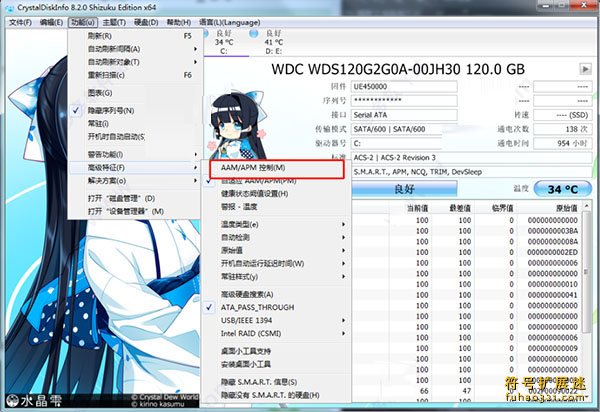
Task: Open 健康状态阈值设置(H) entry
Action: (x=276, y=194)
